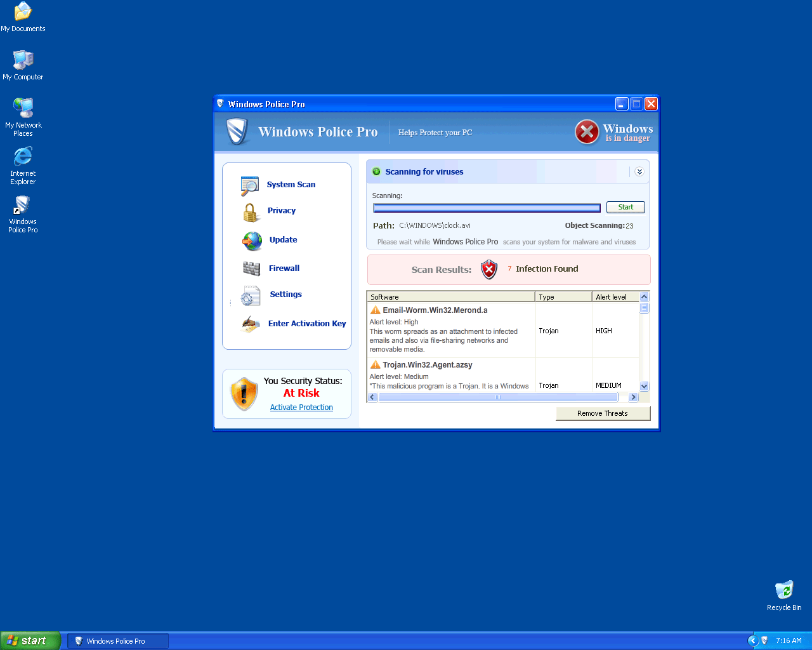Click the Activate Protection link

tap(301, 408)
